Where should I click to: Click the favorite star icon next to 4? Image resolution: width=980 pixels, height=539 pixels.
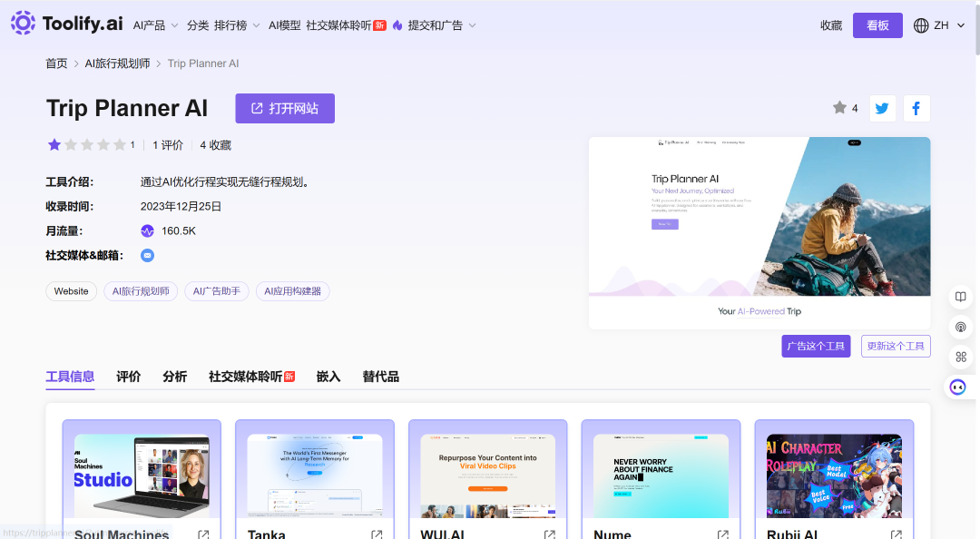(839, 108)
